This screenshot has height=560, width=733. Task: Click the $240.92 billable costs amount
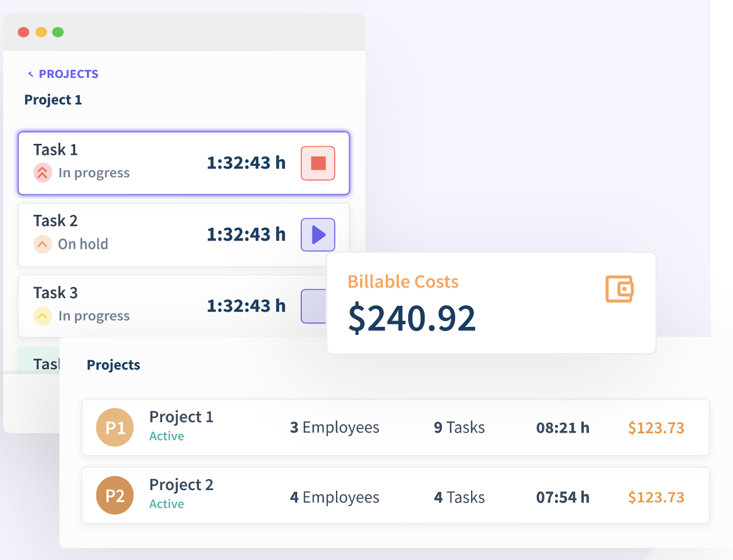coord(412,318)
